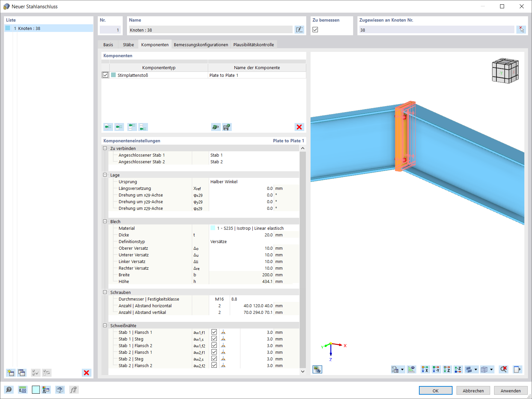532x399 pixels.
Task: Collapse the Schweißnähte section
Action: 105,326
